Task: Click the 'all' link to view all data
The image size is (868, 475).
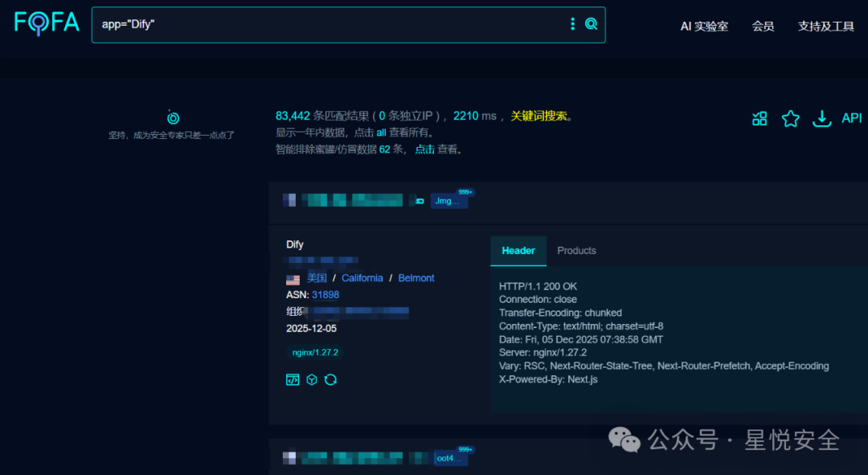Action: pyautogui.click(x=381, y=133)
